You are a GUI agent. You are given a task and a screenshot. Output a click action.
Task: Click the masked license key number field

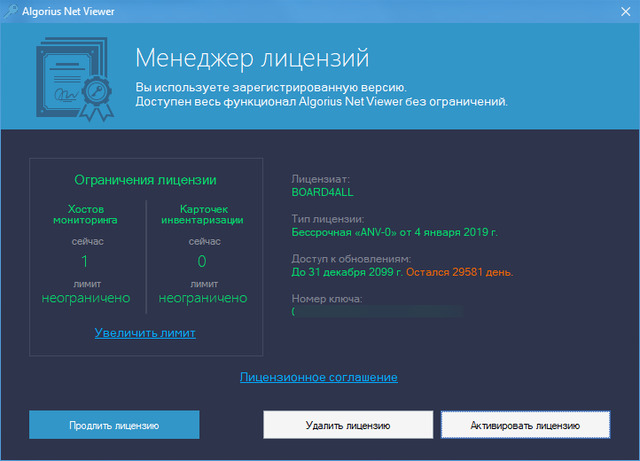(x=377, y=313)
